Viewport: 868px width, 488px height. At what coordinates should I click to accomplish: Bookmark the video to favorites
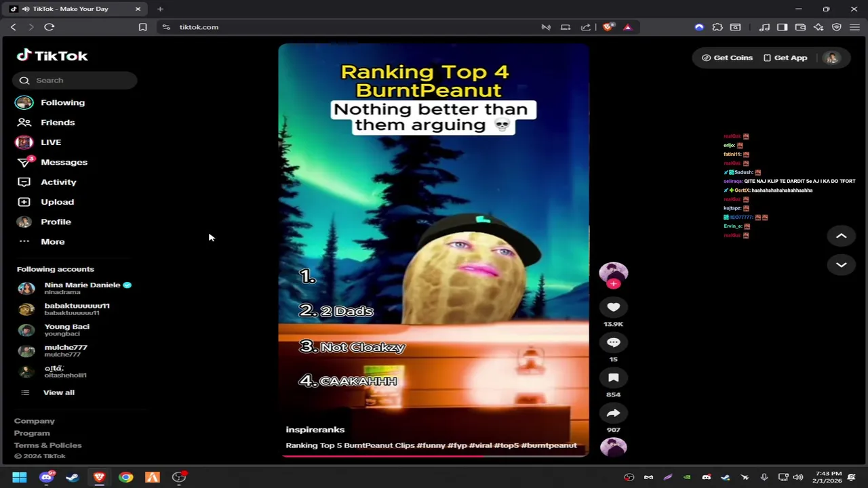click(613, 378)
